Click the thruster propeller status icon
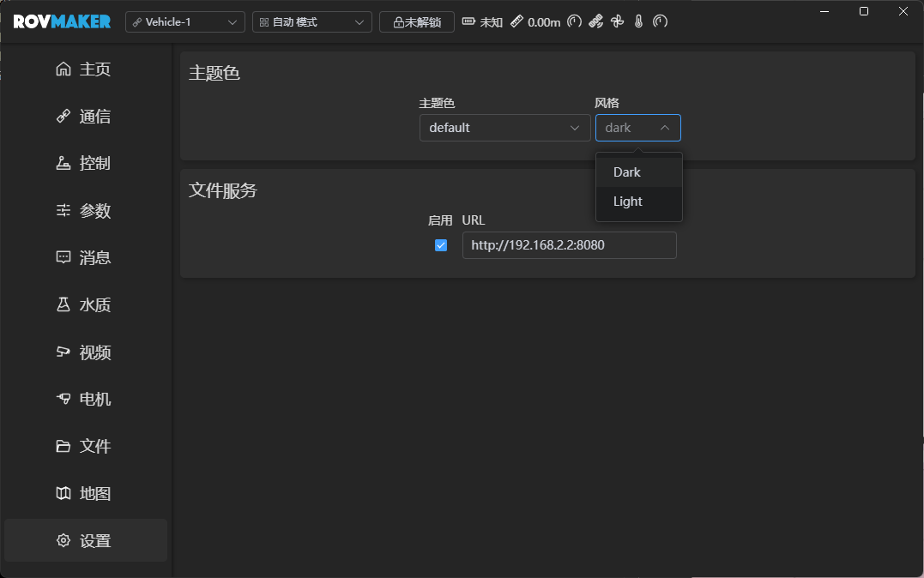Screen dimensions: 924x578 618,21
